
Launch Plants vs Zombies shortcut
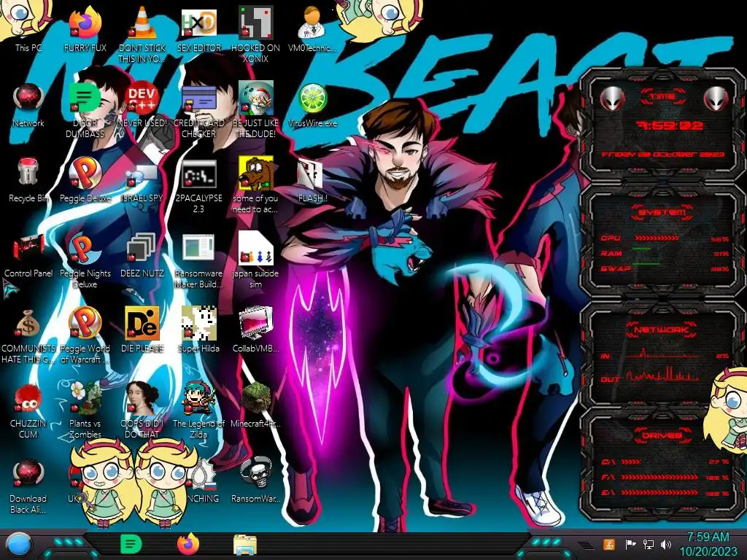[x=85, y=411]
